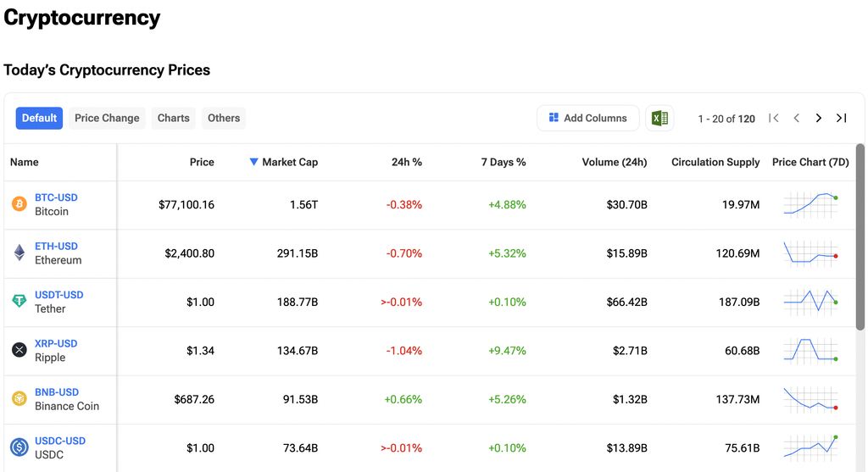Click the 1 - 20 of 120 page counter
The width and height of the screenshot is (868, 472).
726,119
